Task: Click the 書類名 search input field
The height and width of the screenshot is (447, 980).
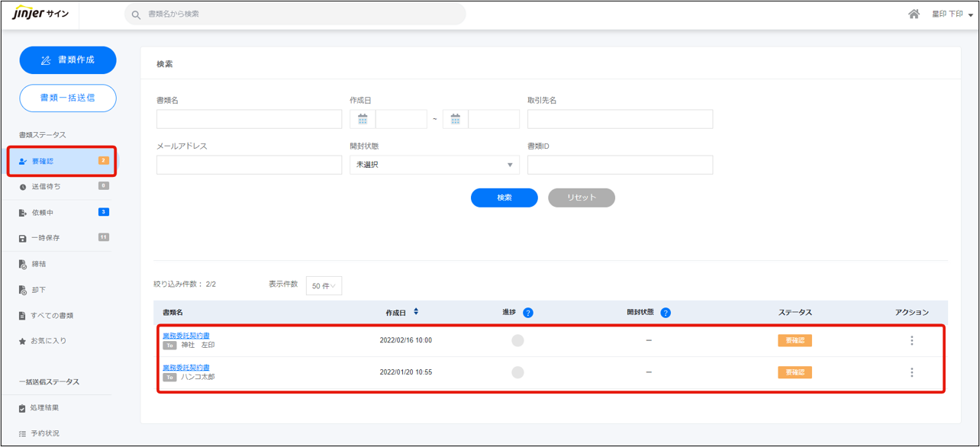Action: (x=249, y=119)
